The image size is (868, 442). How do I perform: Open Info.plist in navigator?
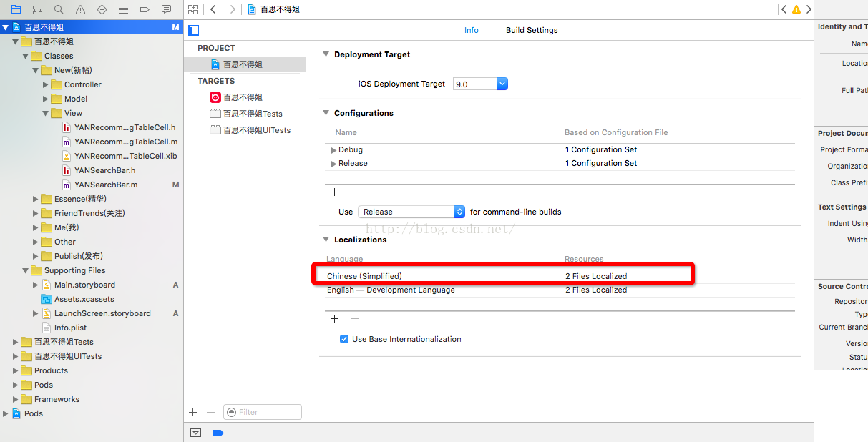point(70,328)
